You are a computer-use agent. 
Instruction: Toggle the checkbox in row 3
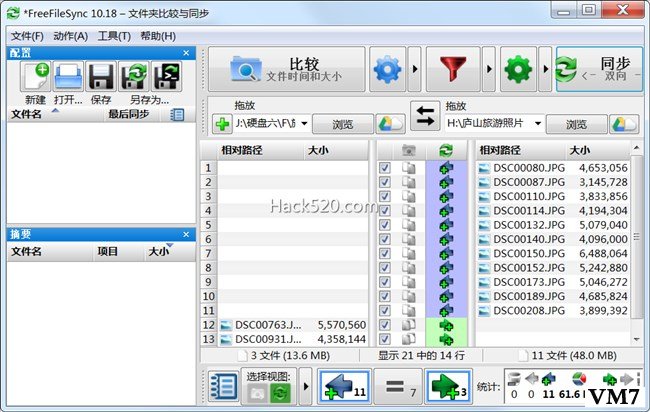[x=385, y=196]
